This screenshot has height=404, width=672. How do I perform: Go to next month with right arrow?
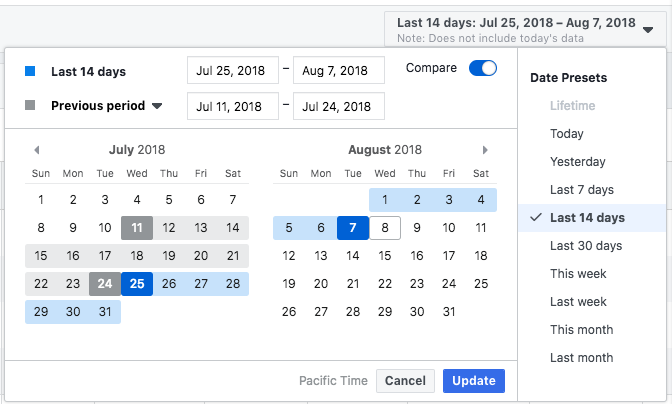click(x=486, y=150)
